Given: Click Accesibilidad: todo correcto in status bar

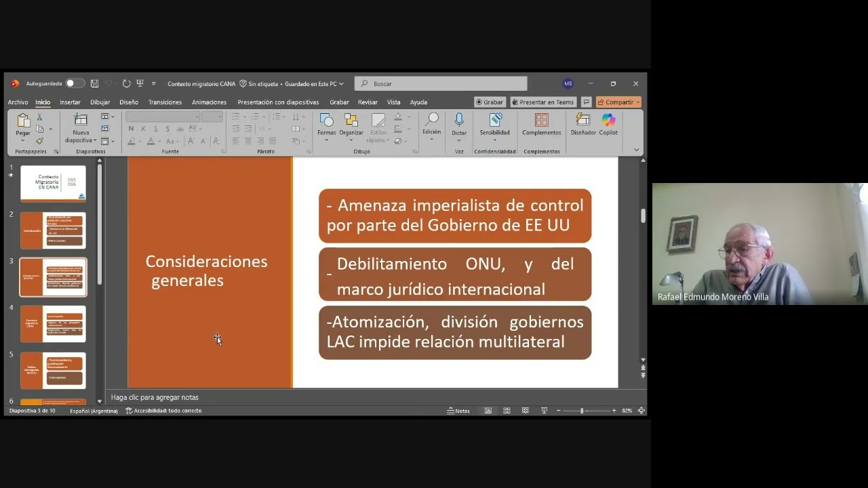Looking at the screenshot, I should point(163,411).
